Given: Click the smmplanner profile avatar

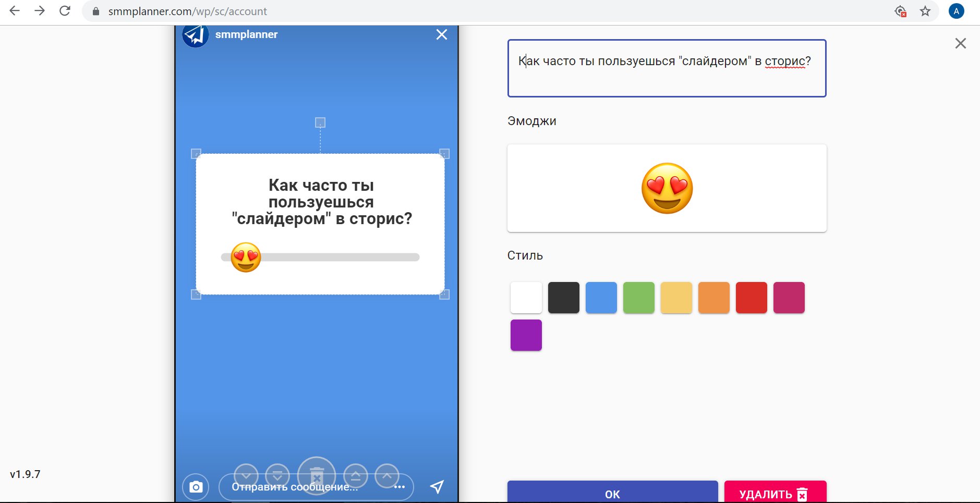Looking at the screenshot, I should pyautogui.click(x=196, y=35).
